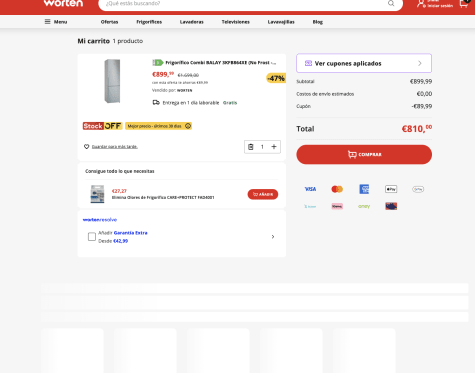This screenshot has width=475, height=373.
Task: Click the -47% discount badge
Action: tap(276, 78)
